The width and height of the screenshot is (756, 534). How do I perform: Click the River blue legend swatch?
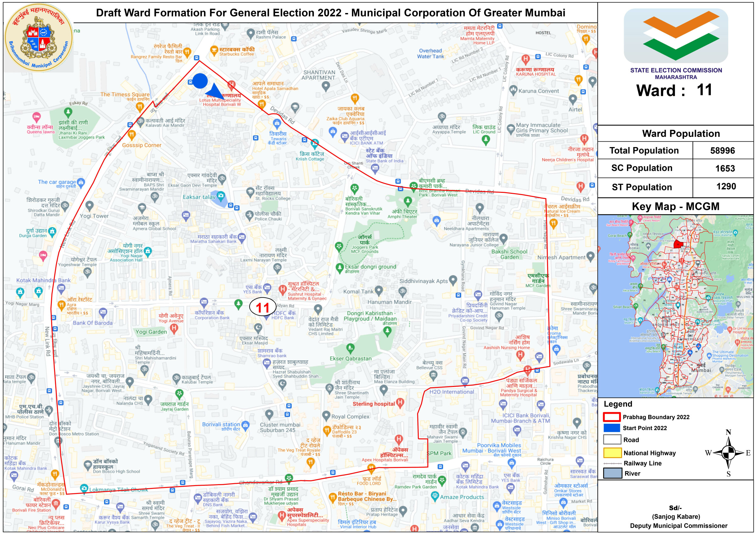click(612, 473)
